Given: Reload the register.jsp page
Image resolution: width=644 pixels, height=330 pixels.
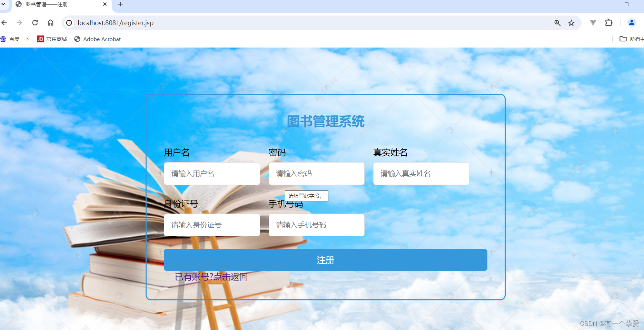Looking at the screenshot, I should click(35, 23).
